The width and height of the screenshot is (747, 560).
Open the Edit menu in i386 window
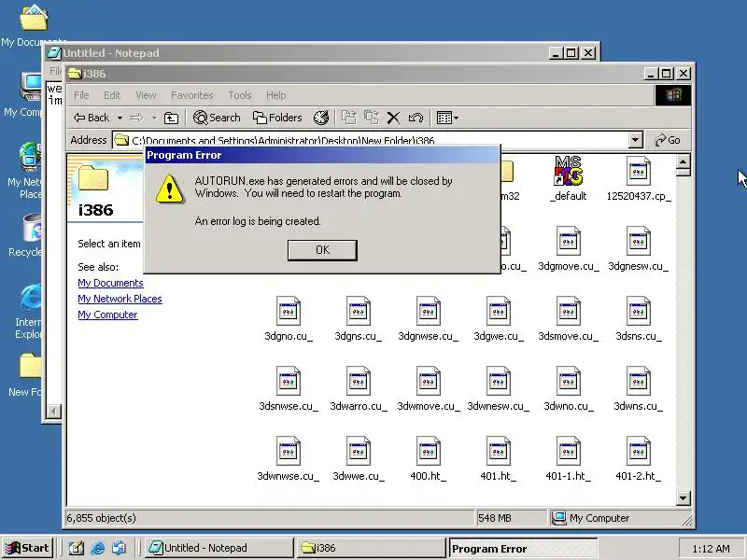[112, 95]
